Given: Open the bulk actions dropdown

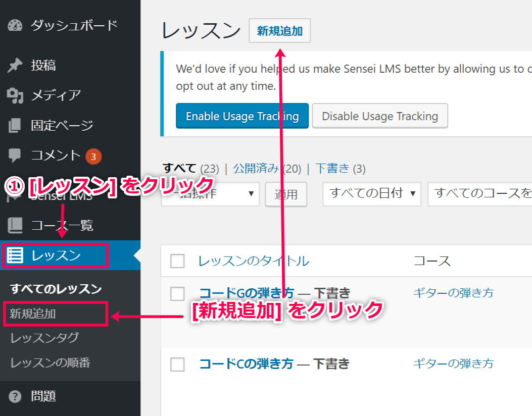Looking at the screenshot, I should click(x=210, y=194).
